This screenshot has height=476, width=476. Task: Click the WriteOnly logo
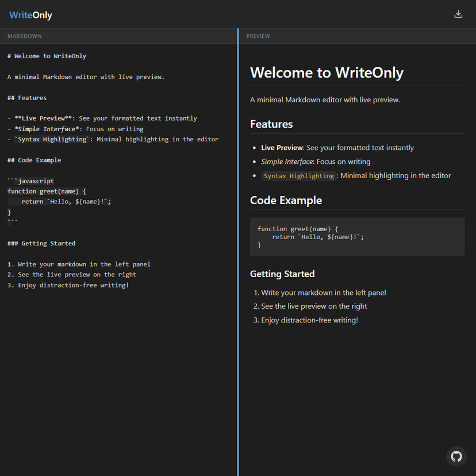tap(31, 15)
